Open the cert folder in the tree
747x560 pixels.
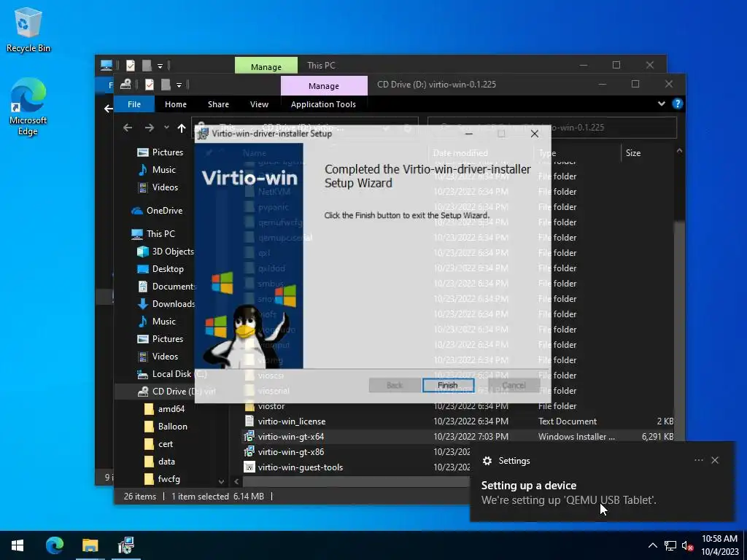tap(158, 444)
